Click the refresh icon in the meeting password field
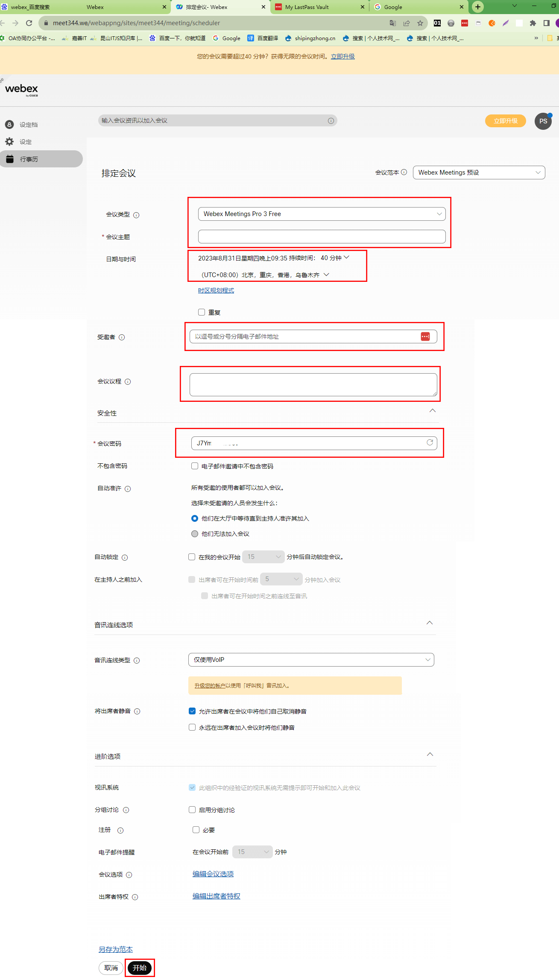The width and height of the screenshot is (559, 980). [430, 442]
